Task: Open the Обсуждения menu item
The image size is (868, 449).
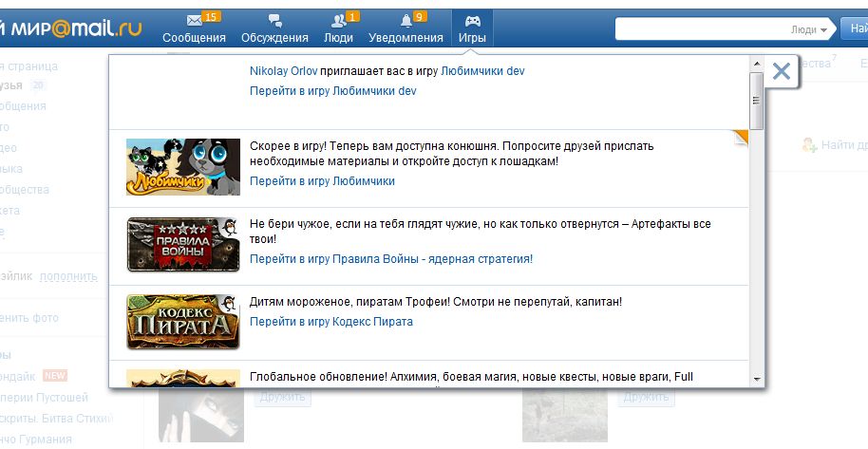Action: pos(274,38)
